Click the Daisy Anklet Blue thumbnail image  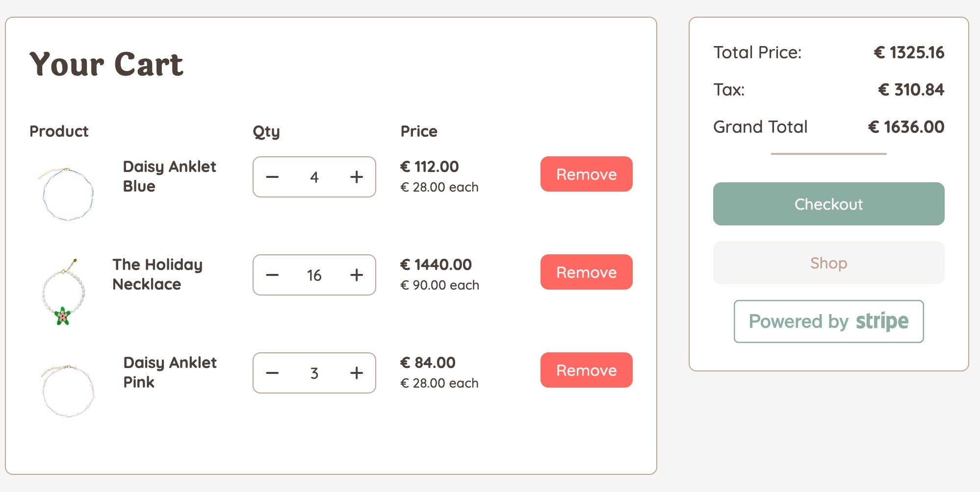[x=66, y=194]
